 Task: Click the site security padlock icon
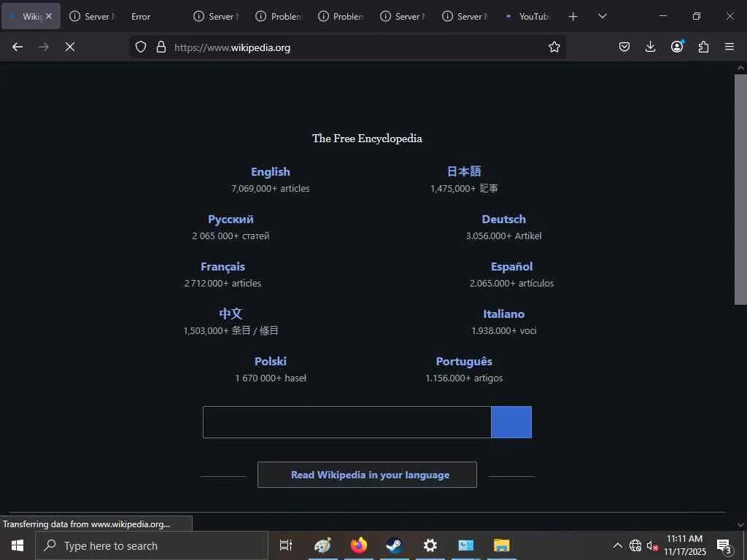(161, 47)
